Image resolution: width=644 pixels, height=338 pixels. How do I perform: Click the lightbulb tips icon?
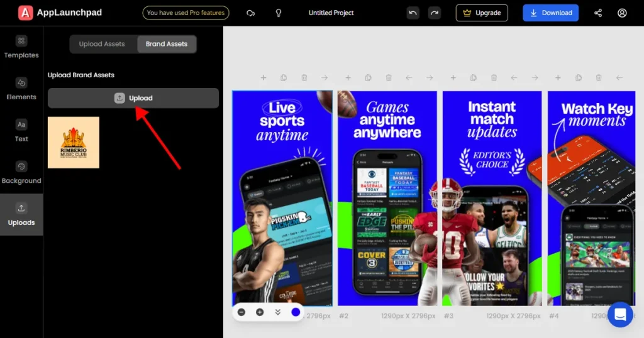(279, 13)
